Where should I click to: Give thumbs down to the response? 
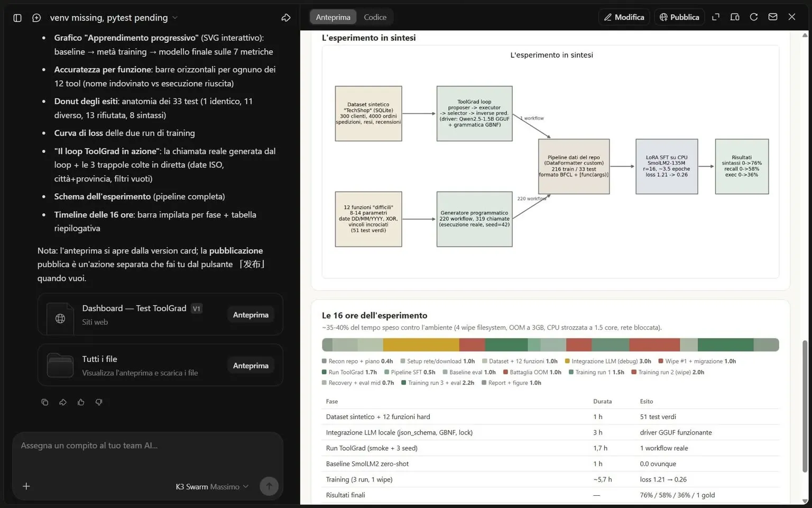point(99,402)
